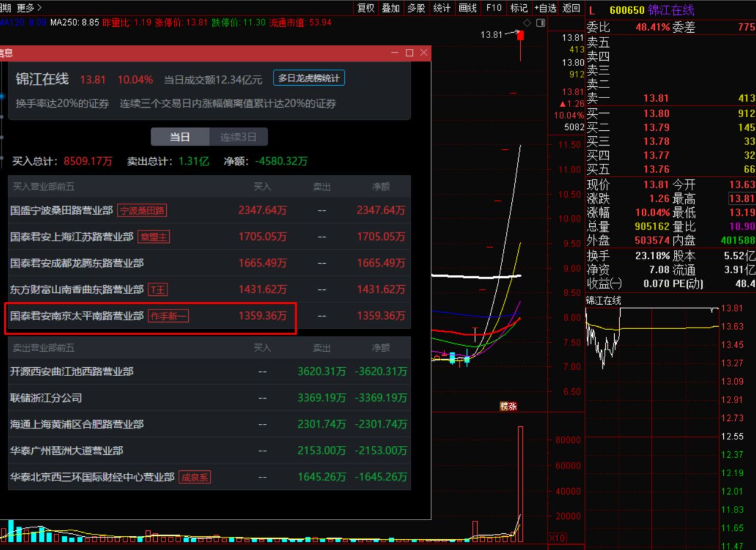Viewport: 756px width, 550px height.
Task: Select the 当日 tab
Action: (180, 137)
